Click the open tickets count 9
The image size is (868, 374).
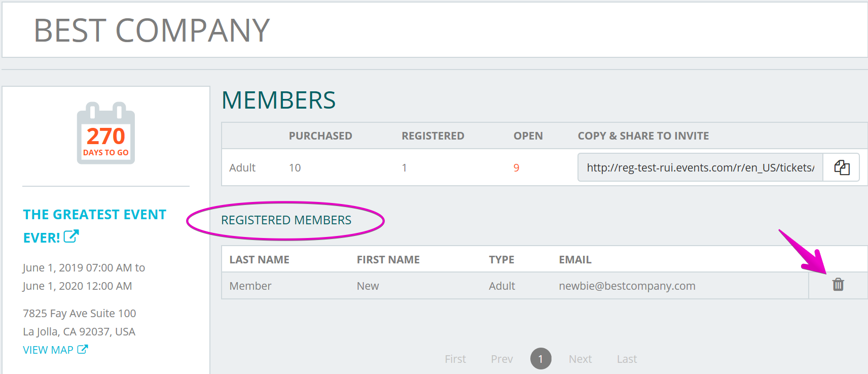[x=516, y=168]
